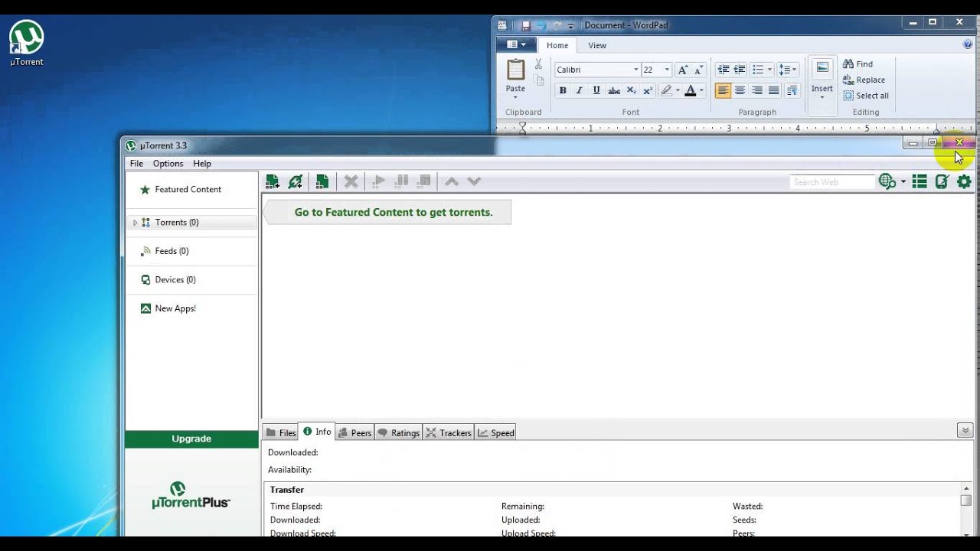Select Align text left in WordPad
The height and width of the screenshot is (551, 980).
pos(723,90)
